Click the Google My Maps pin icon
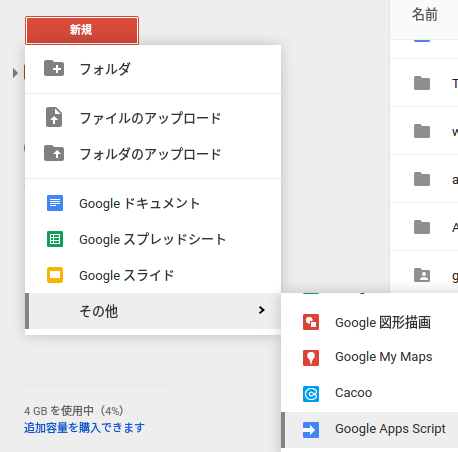Viewport: 458px width, 452px height. (x=311, y=358)
